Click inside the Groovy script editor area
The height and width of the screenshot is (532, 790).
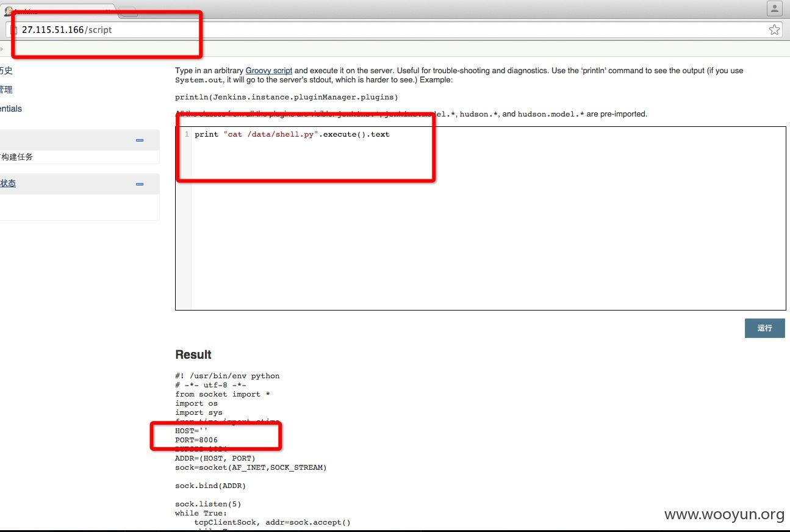coord(480,218)
